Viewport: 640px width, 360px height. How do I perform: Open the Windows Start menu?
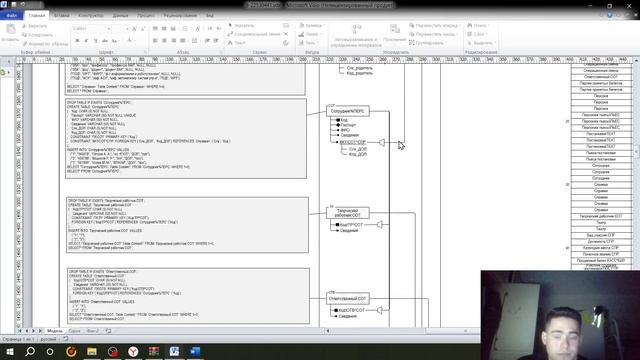9,351
